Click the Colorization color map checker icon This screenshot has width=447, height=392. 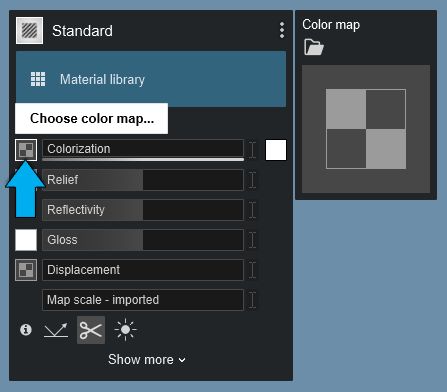click(26, 150)
